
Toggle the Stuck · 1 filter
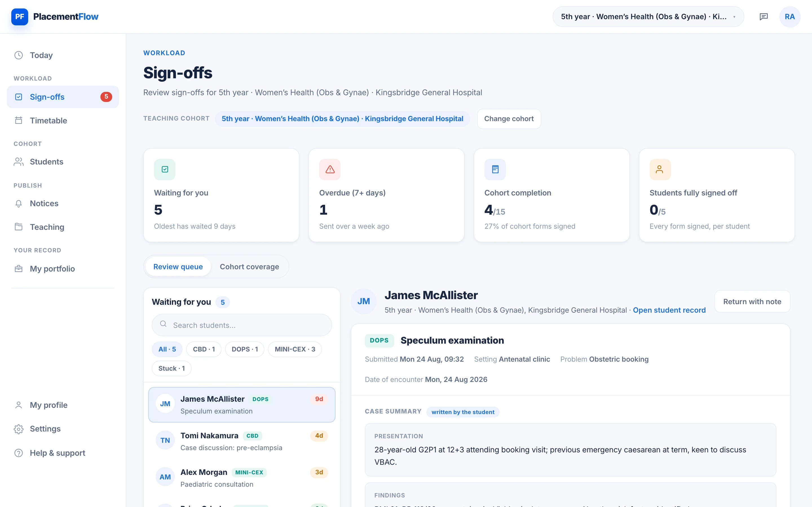[171, 368]
